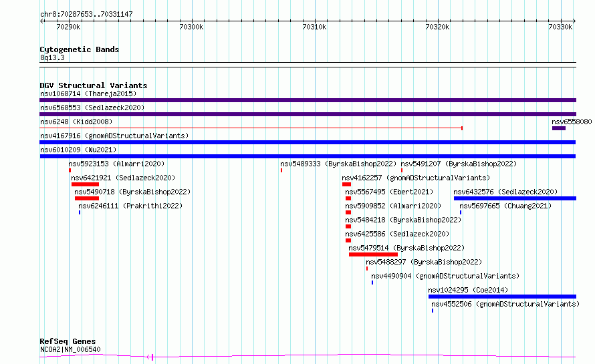Image resolution: width=595 pixels, height=364 pixels.
Task: Select the nsv1068714 purple variant bar
Action: click(308, 100)
